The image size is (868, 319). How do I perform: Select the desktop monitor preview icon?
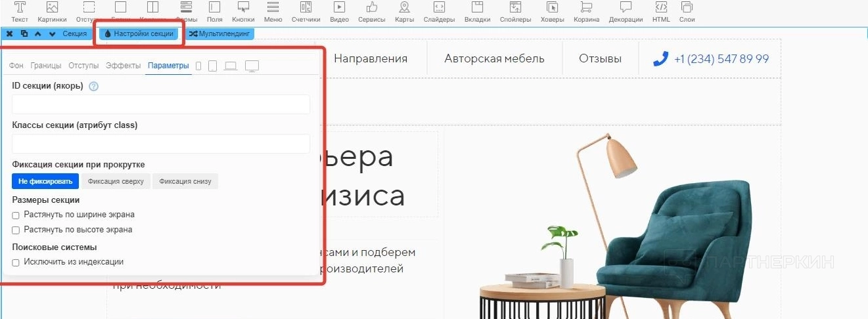[x=252, y=66]
